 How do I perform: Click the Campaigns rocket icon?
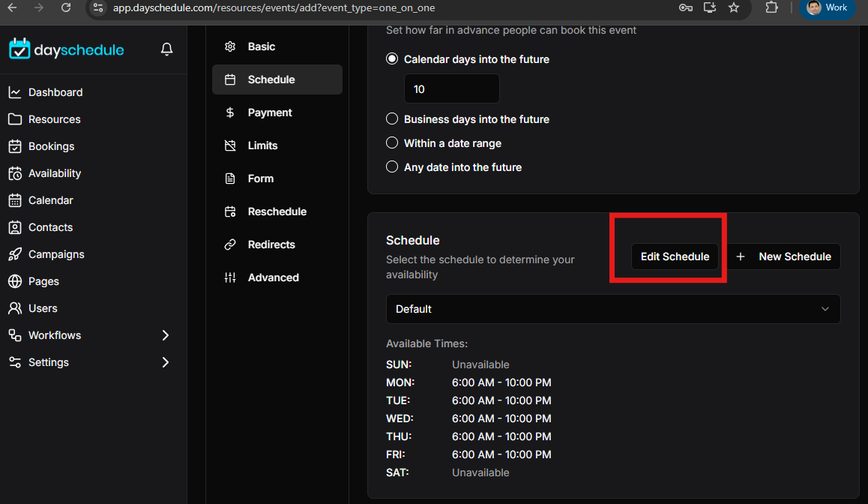pyautogui.click(x=15, y=254)
